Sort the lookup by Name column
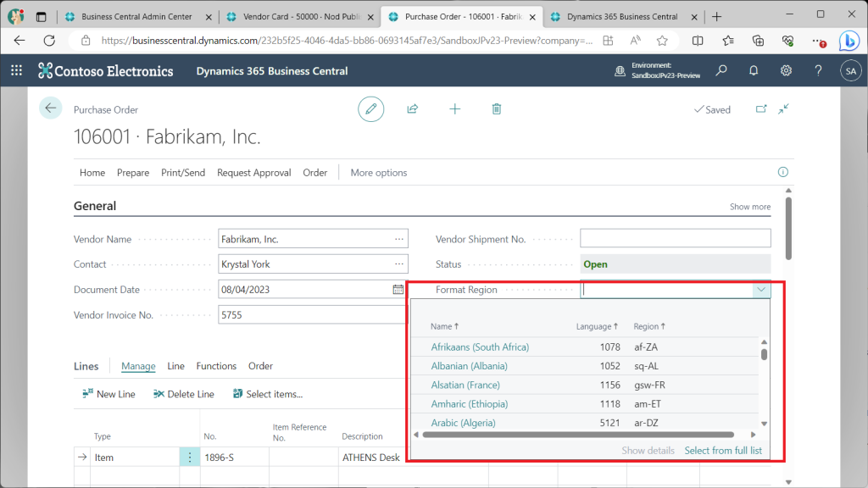This screenshot has width=868, height=488. (444, 326)
